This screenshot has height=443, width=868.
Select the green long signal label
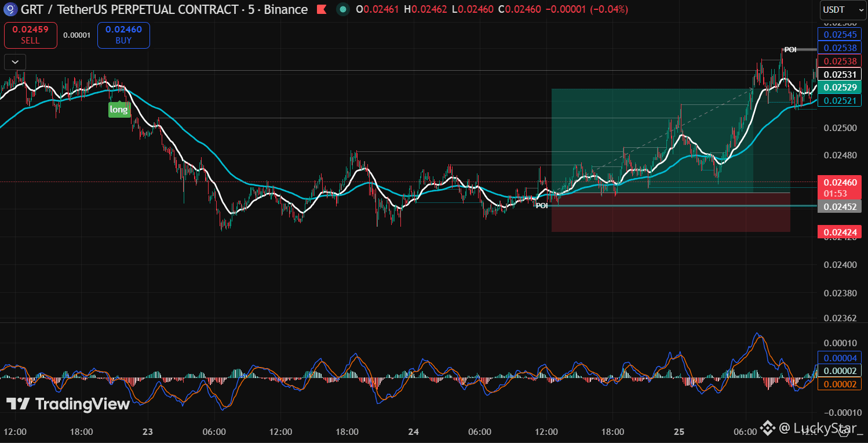pos(119,109)
